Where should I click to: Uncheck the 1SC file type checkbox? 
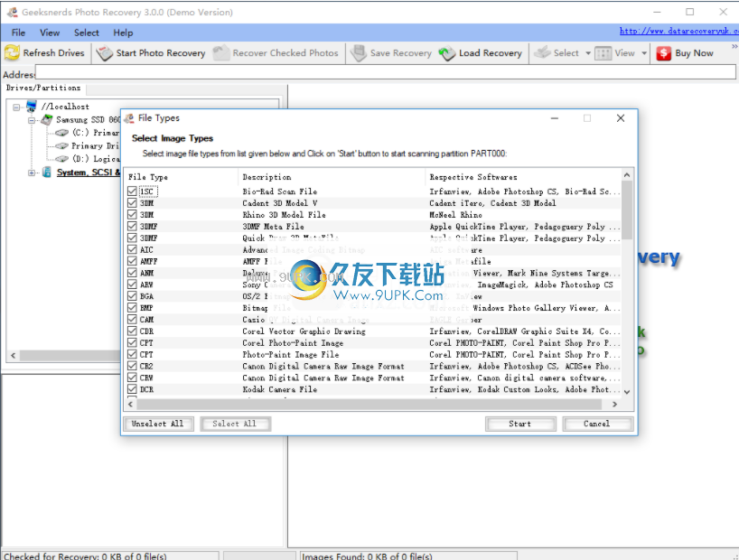point(132,191)
